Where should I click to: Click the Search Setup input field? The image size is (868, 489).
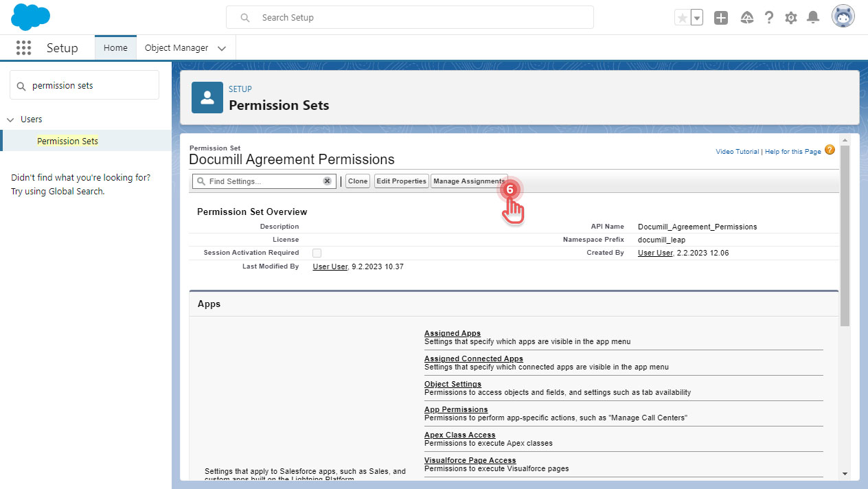click(x=419, y=18)
